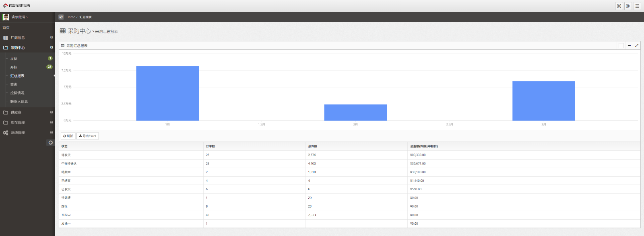This screenshot has height=236, width=644.
Task: Click the logout icon in top bar
Action: click(628, 6)
